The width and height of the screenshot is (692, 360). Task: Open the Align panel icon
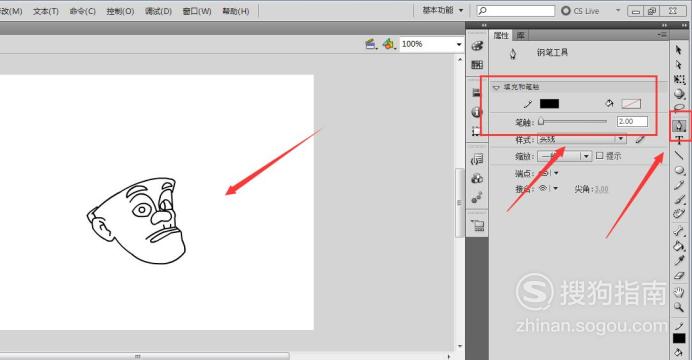coord(477,93)
